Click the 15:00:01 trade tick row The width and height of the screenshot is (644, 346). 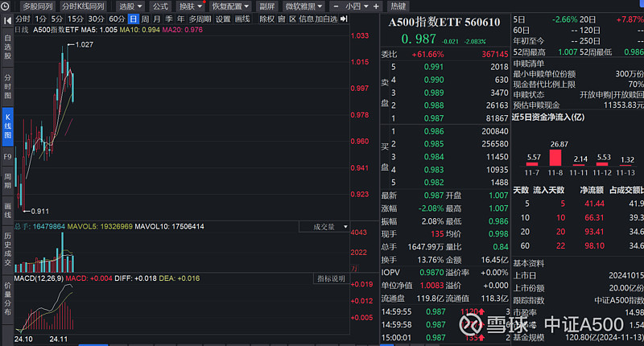(445, 337)
